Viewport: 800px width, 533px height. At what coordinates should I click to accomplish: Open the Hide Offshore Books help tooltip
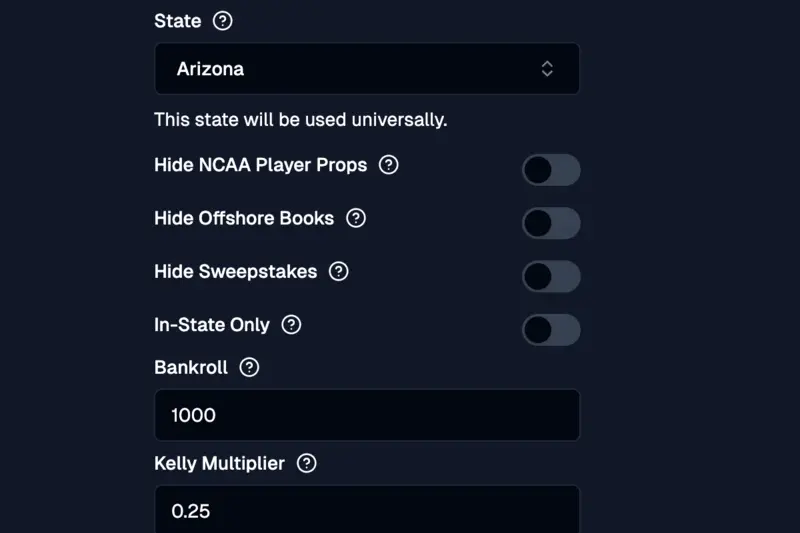tap(356, 218)
